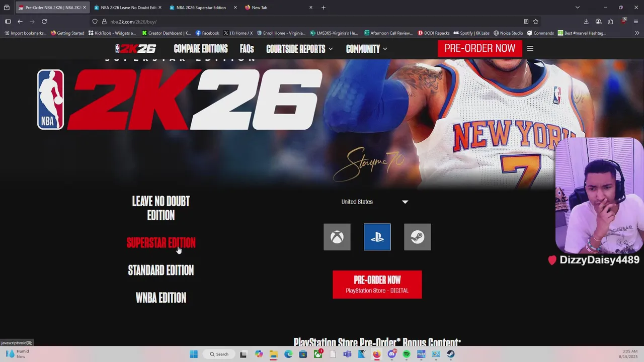Screen dimensions: 644x362
Task: Reload the page with the refresh icon
Action: [x=44, y=22]
